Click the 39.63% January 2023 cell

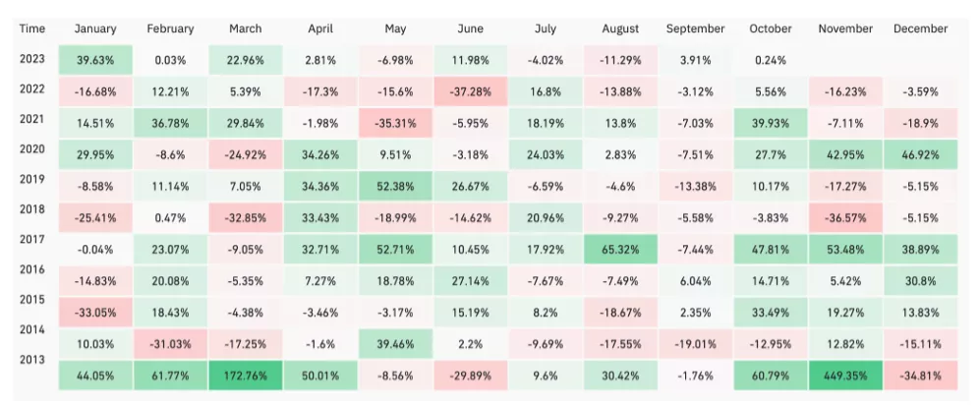pyautogui.click(x=95, y=59)
